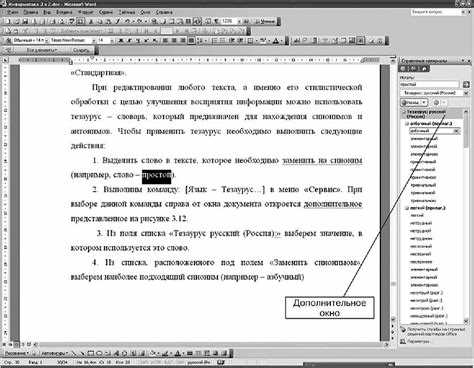Viewport: 474px width, 368px height.
Task: Align text left
Action: [165, 40]
